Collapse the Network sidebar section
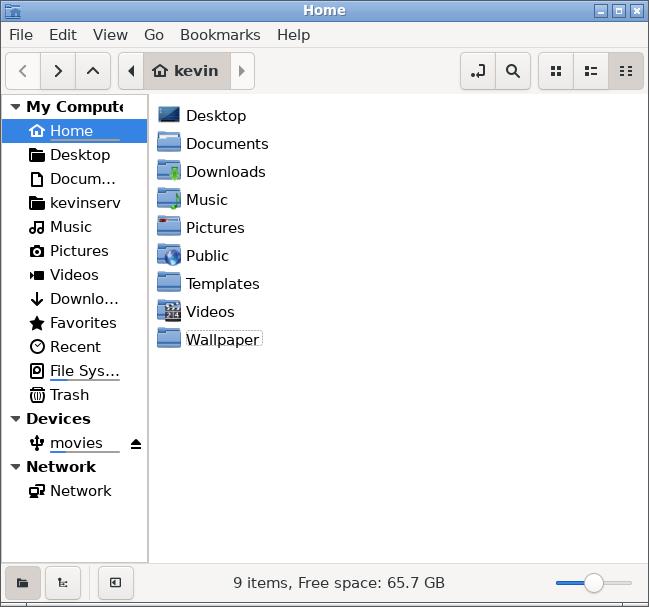 point(15,467)
